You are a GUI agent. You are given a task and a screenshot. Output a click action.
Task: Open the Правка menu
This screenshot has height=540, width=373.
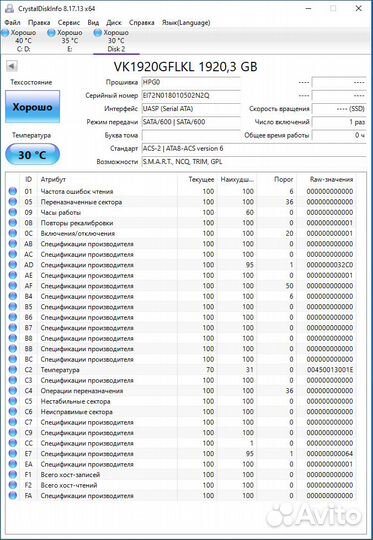[x=39, y=23]
